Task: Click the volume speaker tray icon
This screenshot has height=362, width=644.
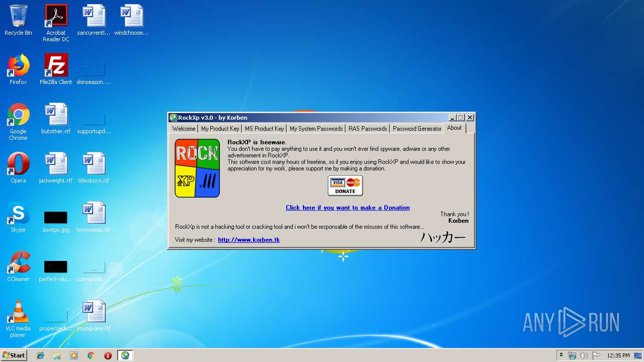Action: click(x=584, y=355)
